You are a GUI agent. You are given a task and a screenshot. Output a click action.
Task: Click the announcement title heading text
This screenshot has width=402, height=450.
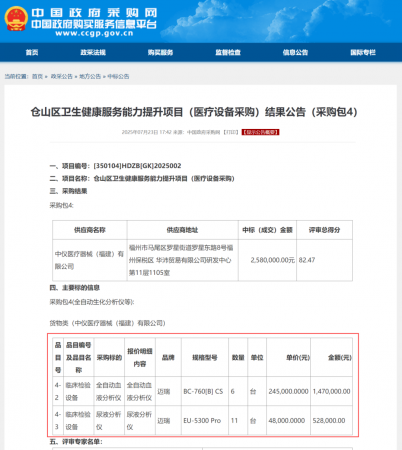(x=194, y=112)
